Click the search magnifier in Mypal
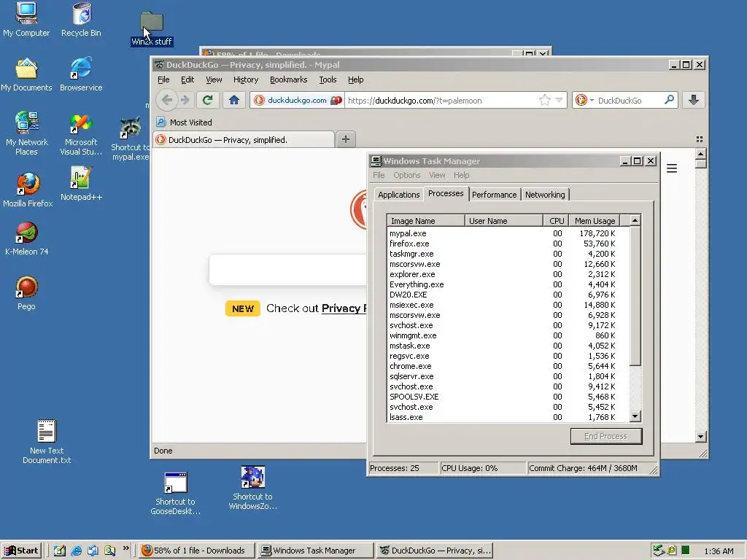Viewport: 747px width, 560px height. 670,100
